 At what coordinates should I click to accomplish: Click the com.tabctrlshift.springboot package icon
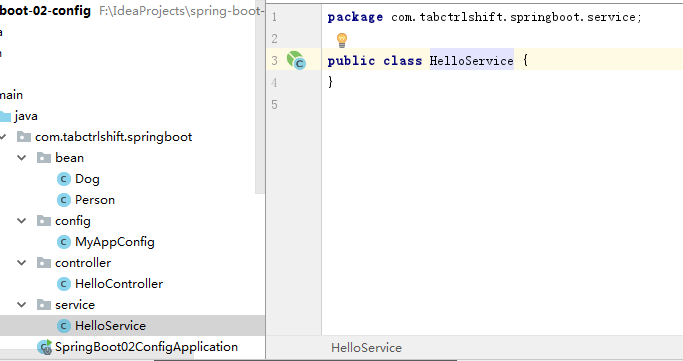pyautogui.click(x=24, y=137)
